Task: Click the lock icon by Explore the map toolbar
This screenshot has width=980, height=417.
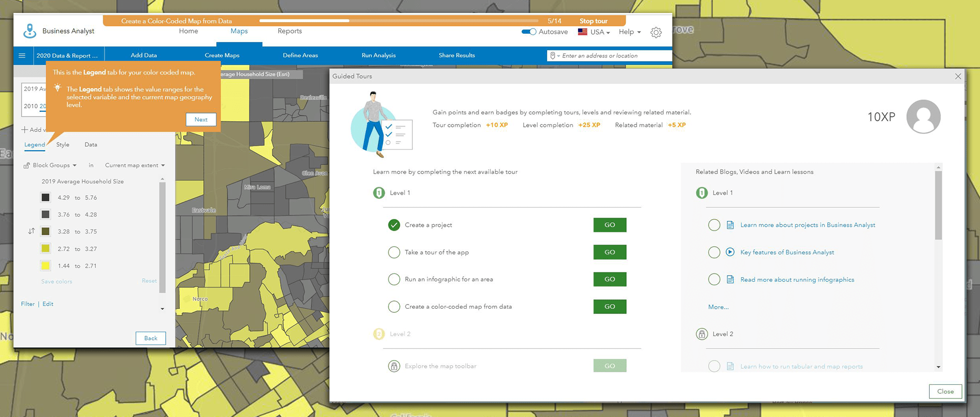Action: point(394,366)
